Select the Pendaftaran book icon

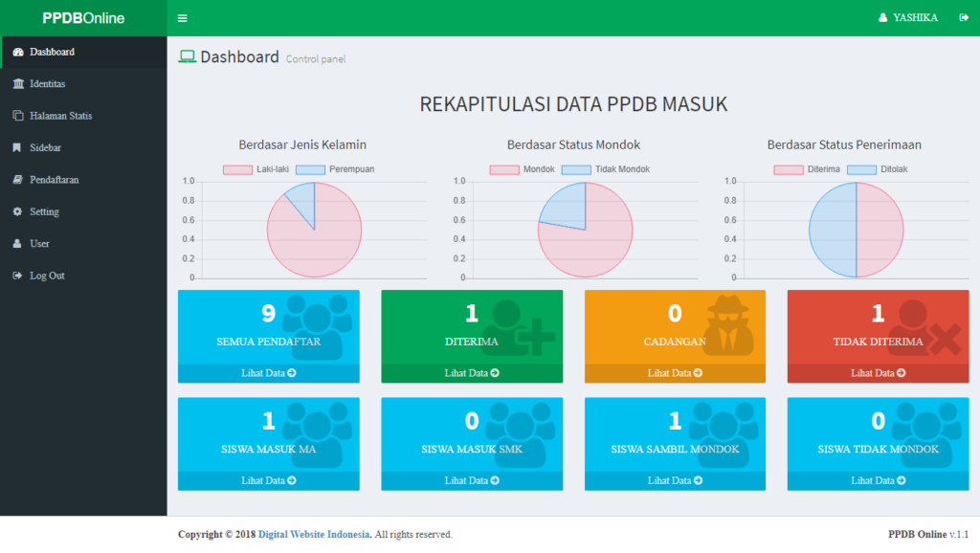(16, 179)
